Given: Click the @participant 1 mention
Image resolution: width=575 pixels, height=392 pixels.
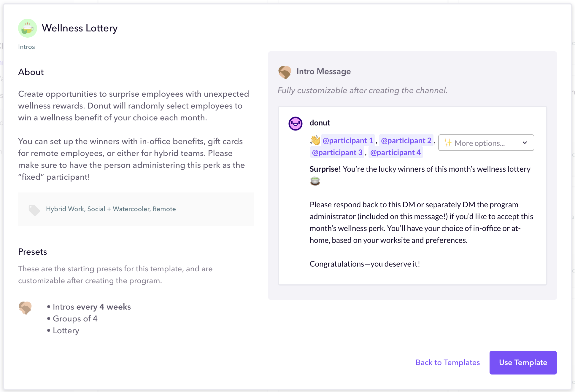Looking at the screenshot, I should pyautogui.click(x=348, y=141).
